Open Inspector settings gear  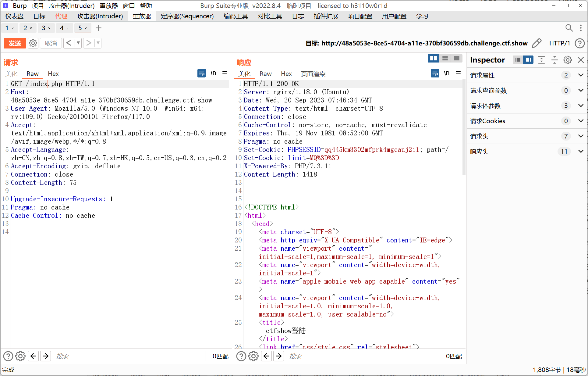[568, 60]
